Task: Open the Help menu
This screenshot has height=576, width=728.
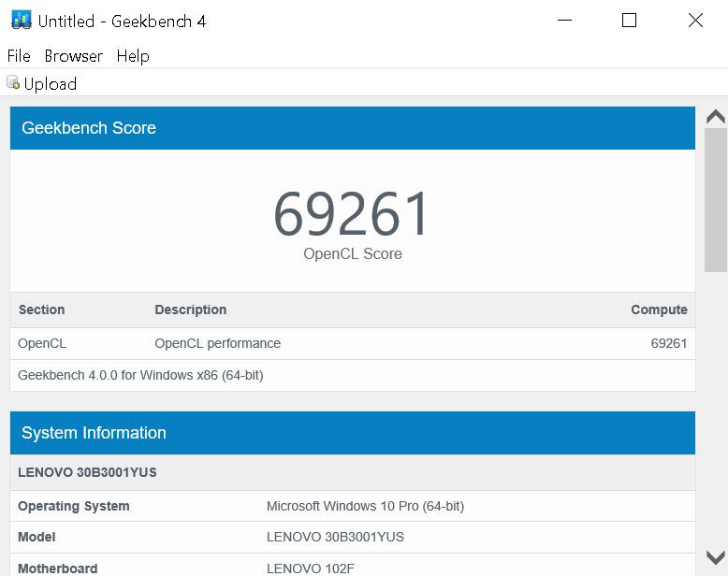Action: [x=133, y=57]
